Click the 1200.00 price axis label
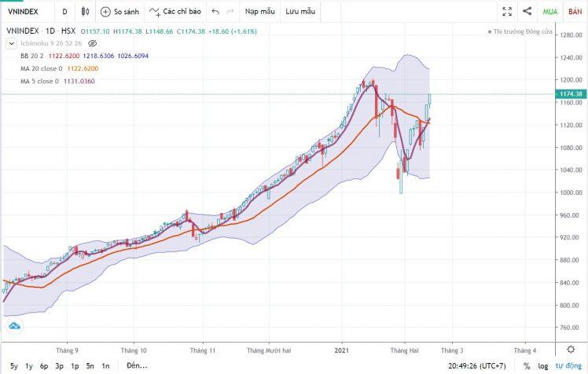 (571, 80)
